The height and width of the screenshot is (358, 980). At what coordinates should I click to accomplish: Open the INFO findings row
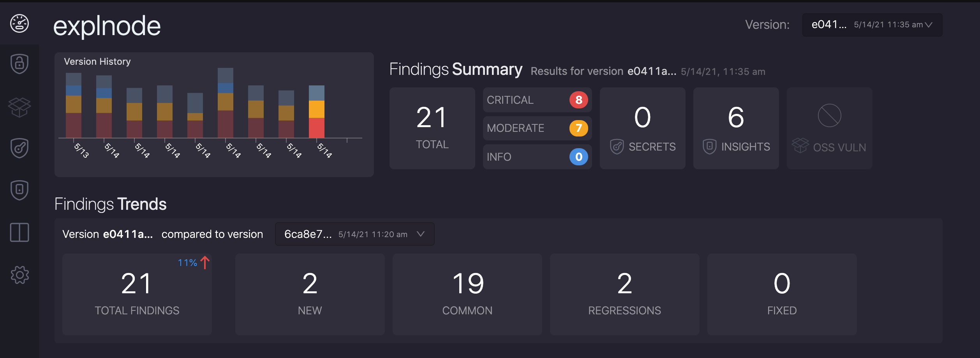537,157
